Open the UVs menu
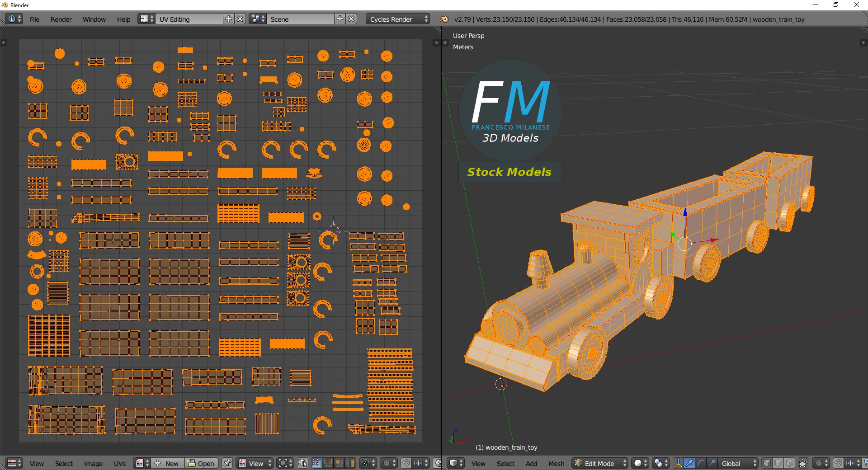 pos(120,464)
